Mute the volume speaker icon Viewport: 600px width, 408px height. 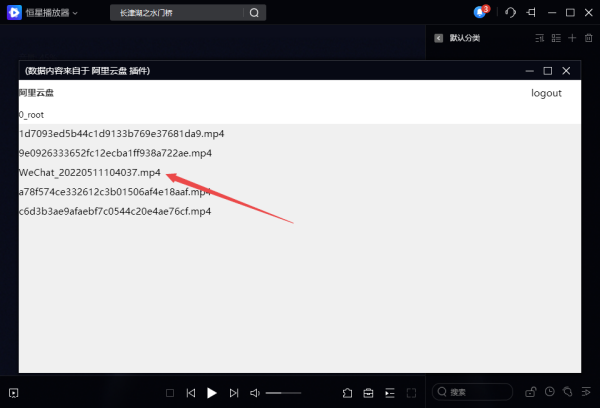coord(255,393)
